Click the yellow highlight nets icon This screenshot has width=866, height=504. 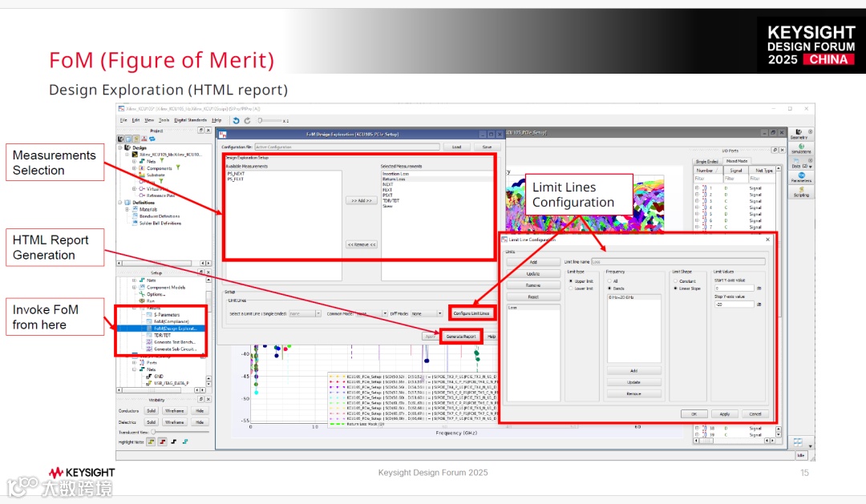tap(151, 442)
